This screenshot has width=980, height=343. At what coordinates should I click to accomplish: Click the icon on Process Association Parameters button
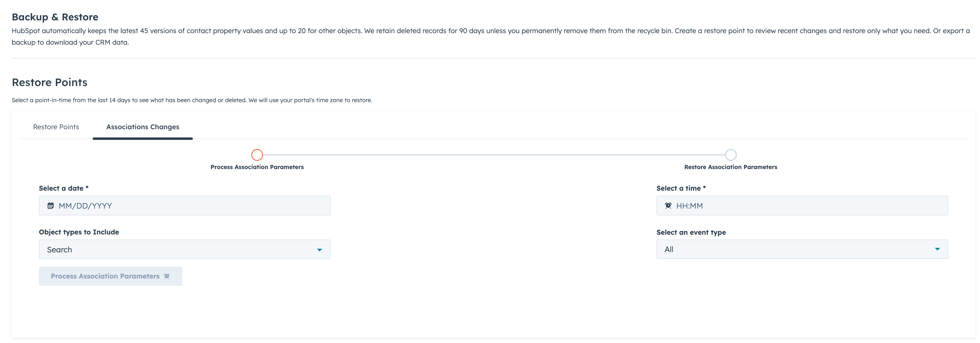coord(167,276)
